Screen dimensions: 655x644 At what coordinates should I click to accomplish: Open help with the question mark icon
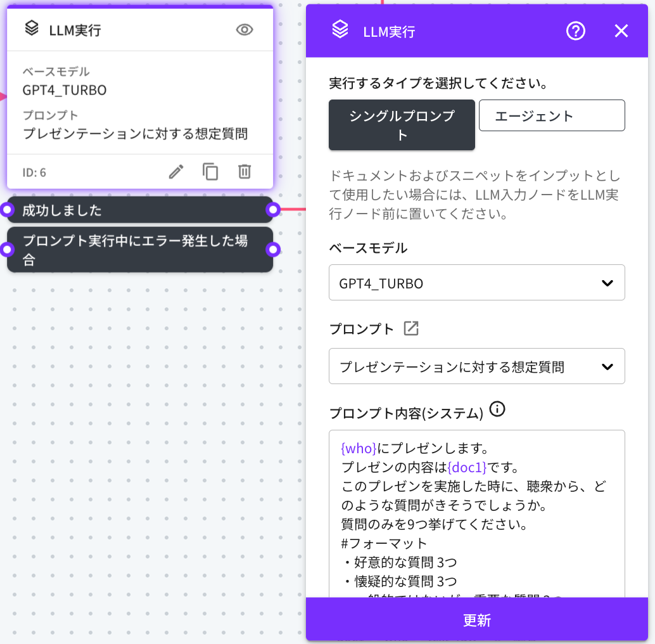point(575,31)
